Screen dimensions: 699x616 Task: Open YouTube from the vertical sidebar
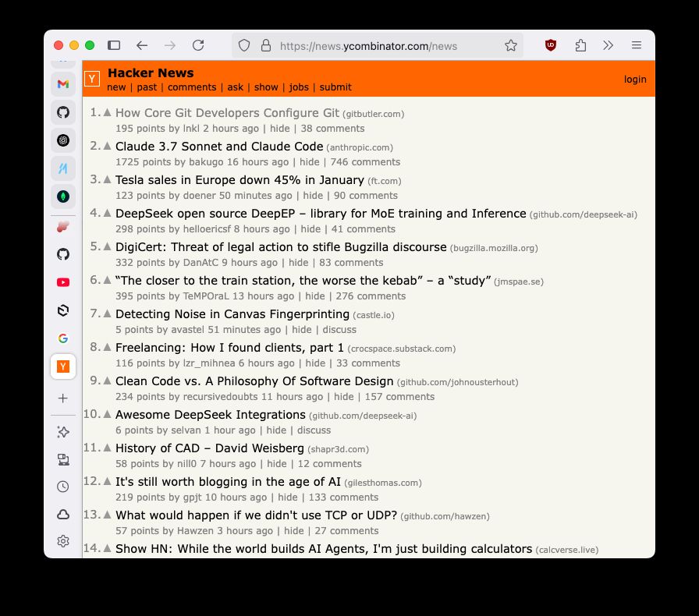click(x=62, y=281)
